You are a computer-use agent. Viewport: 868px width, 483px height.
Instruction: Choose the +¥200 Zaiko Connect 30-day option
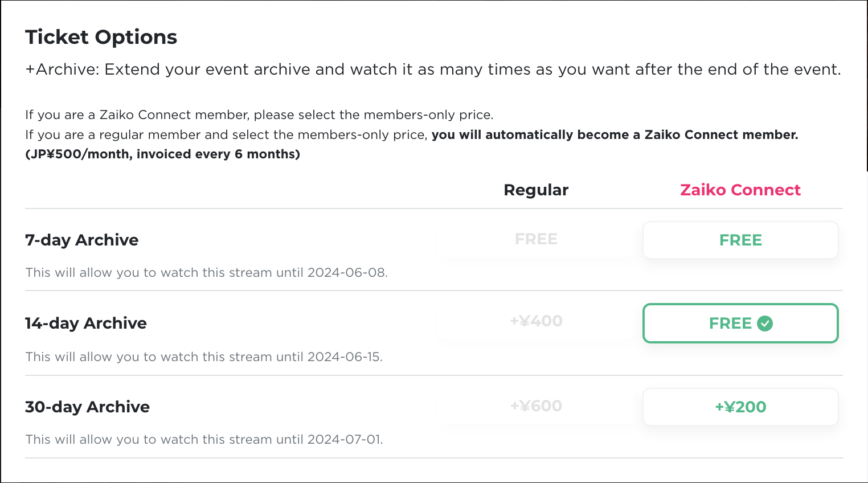coord(740,407)
